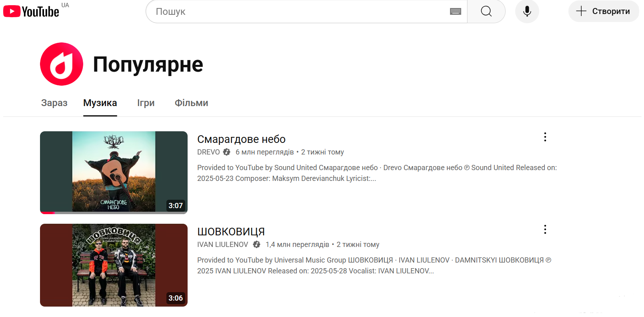The height and width of the screenshot is (317, 644).
Task: Click the Популярне red channel avatar
Action: [x=62, y=64]
